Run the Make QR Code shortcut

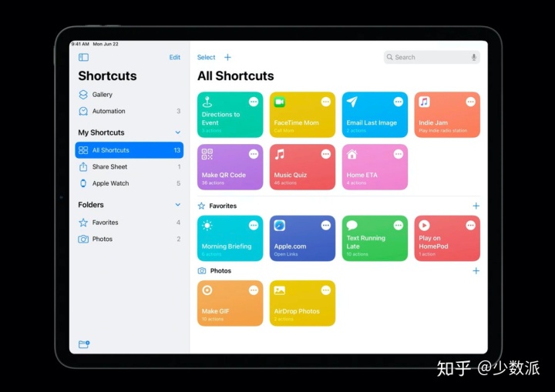click(x=230, y=167)
